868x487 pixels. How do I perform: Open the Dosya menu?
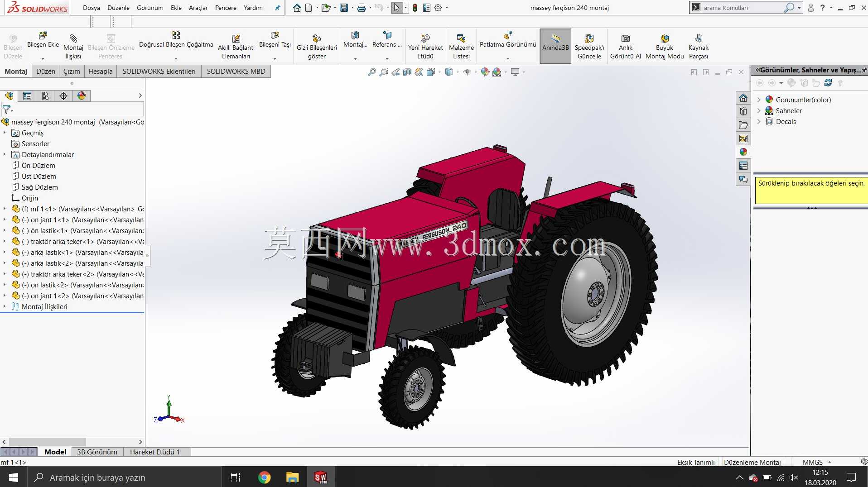(x=92, y=8)
